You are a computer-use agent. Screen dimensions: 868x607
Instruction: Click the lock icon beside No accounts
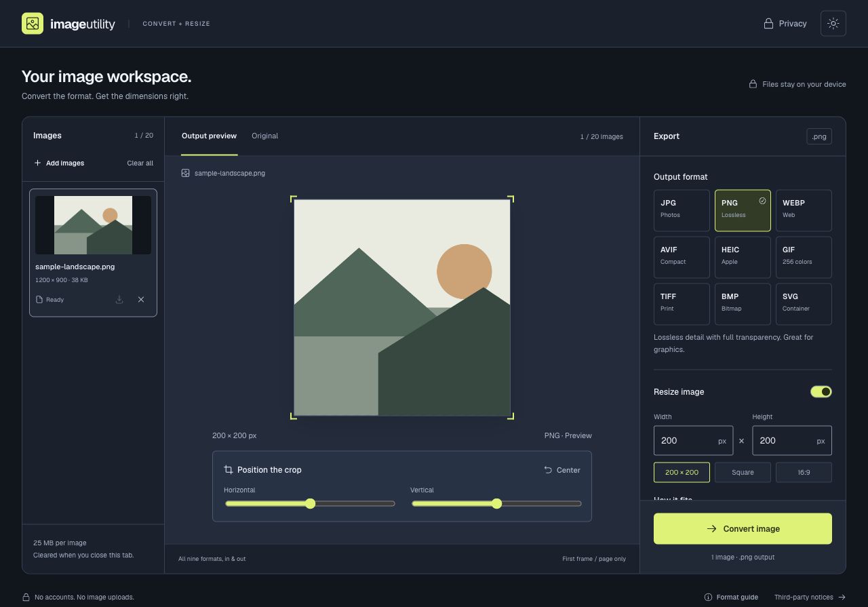(x=26, y=598)
